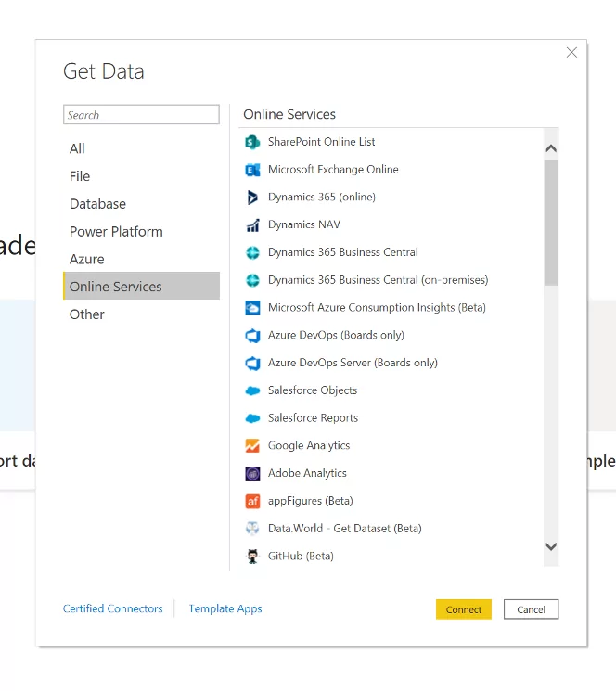Image resolution: width=616 pixels, height=691 pixels.
Task: Pick Microsoft Azure Consumption Insights (Beta) text
Action: (377, 308)
